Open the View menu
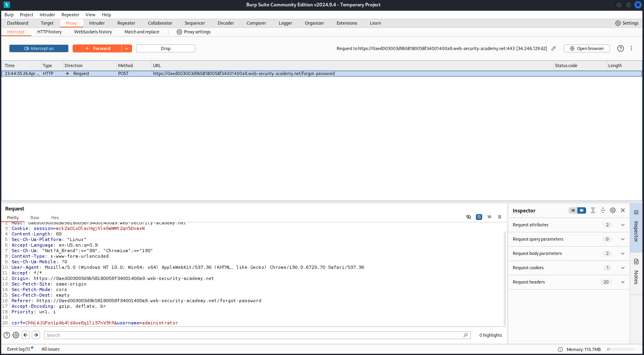 [90, 15]
